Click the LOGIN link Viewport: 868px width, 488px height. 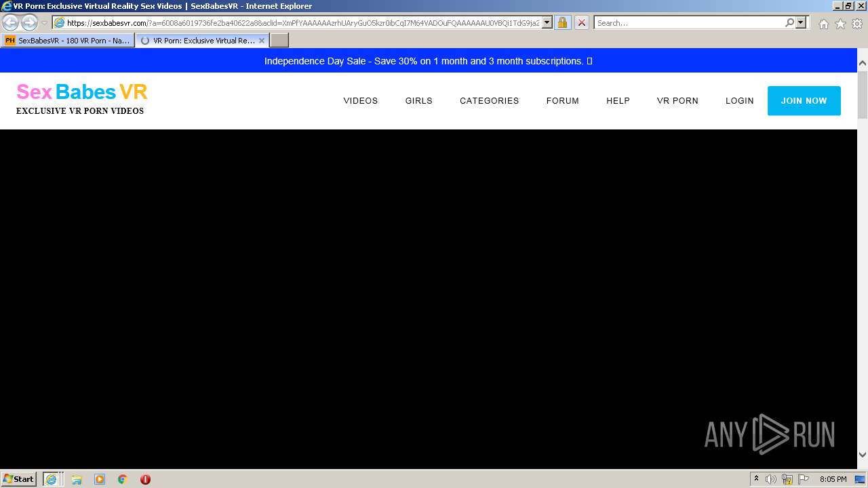(x=739, y=101)
